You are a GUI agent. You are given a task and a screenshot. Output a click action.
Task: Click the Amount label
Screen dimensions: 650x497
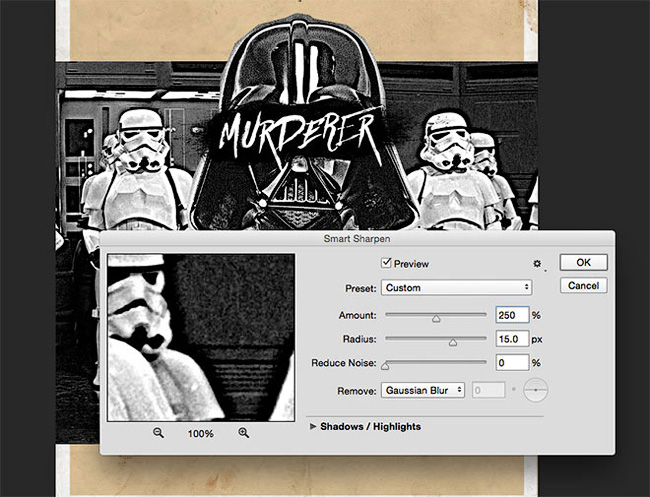click(x=357, y=315)
